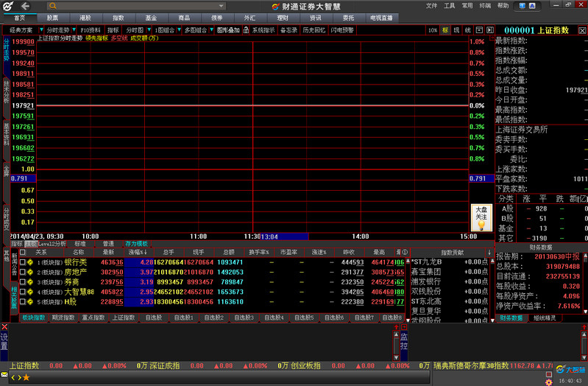Viewport: 588px width, 386px height.
Task: Click the F10资料 button
Action: pyautogui.click(x=91, y=30)
